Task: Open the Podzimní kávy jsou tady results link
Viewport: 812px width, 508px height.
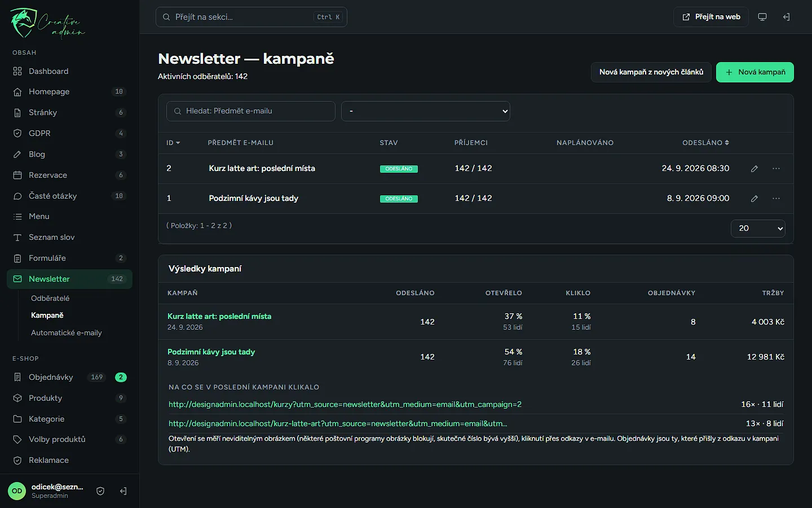Action: [211, 352]
